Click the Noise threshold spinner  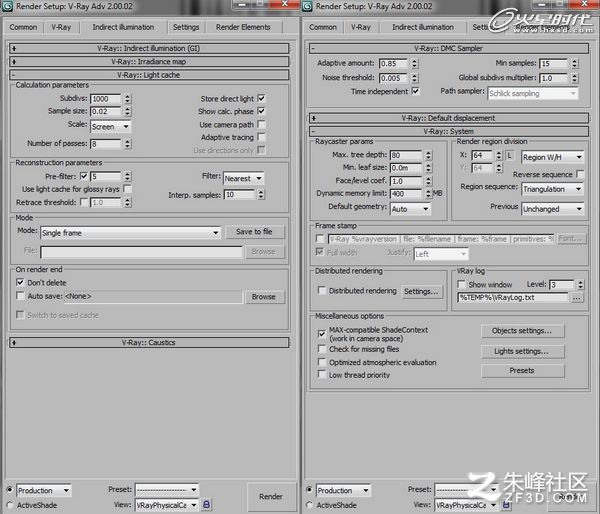[x=415, y=78]
